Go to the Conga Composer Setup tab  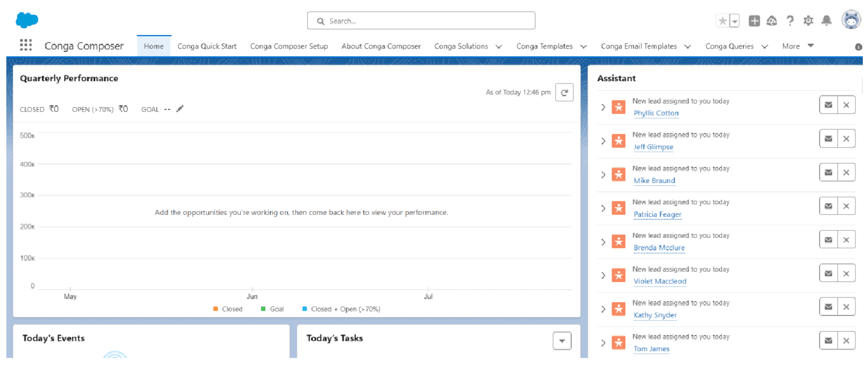pos(289,46)
